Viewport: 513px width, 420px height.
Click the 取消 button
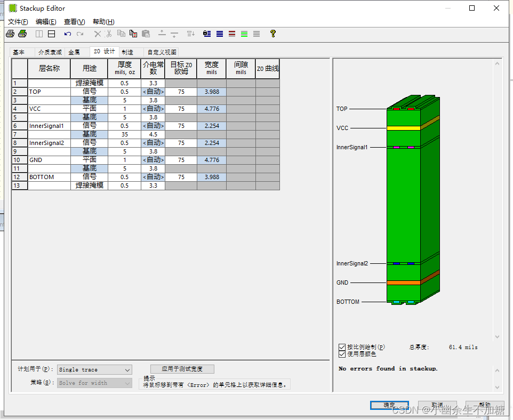pos(437,405)
